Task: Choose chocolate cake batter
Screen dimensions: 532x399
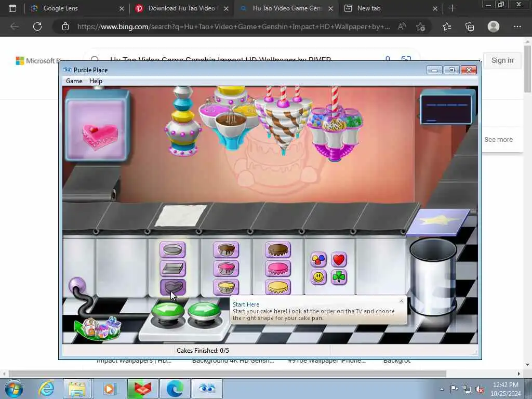Action: (226, 250)
